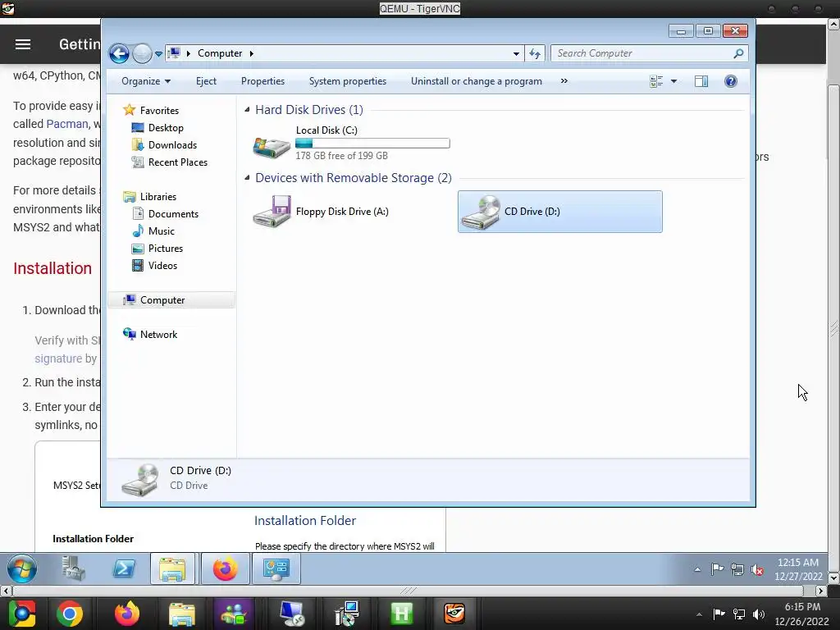Open the guest clock showing 12:15 AM
840x630 pixels.
click(798, 569)
